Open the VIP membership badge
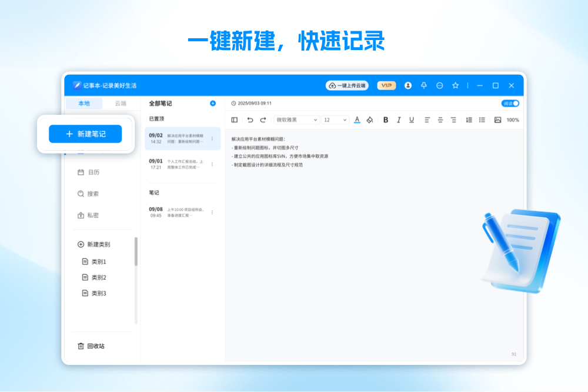Viewport: 588px width, 392px height. tap(386, 85)
